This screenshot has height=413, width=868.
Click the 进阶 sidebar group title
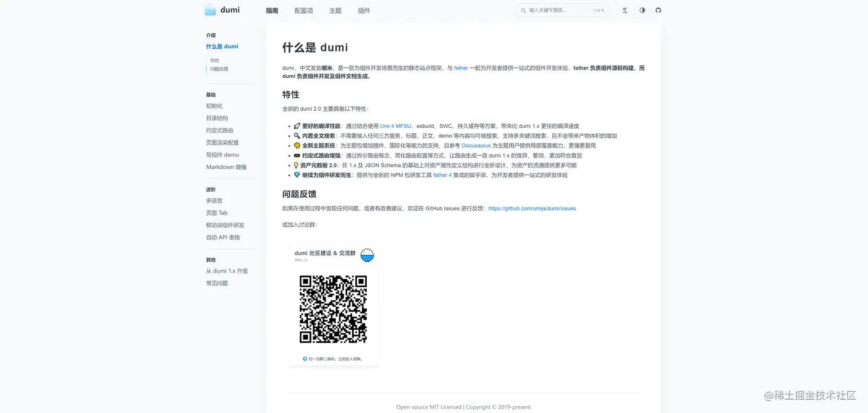pyautogui.click(x=211, y=189)
